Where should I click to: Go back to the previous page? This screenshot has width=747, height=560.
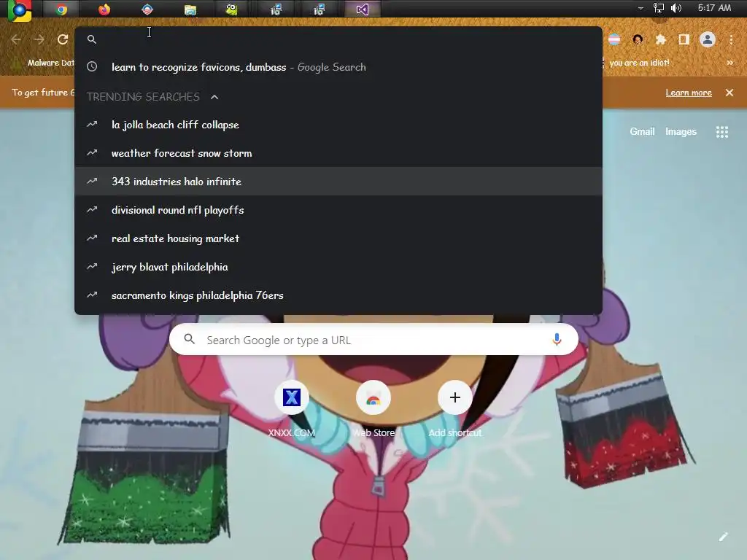(x=16, y=39)
